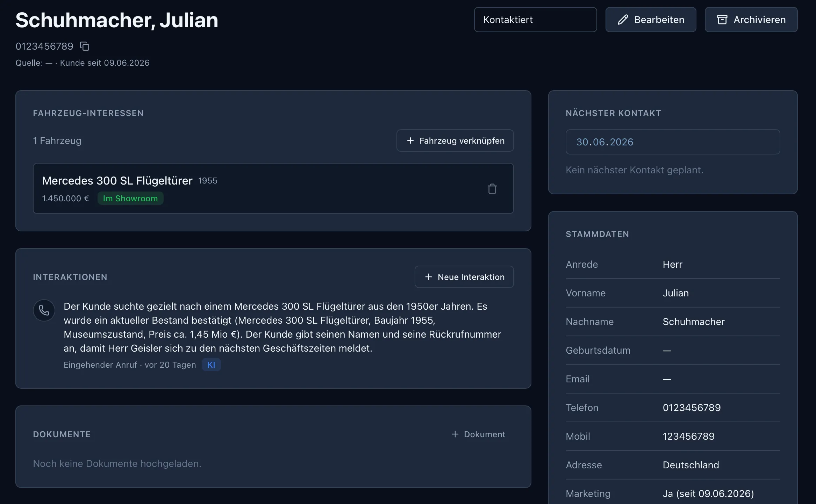
Task: Click the Adresse value Deutschland
Action: click(x=691, y=465)
